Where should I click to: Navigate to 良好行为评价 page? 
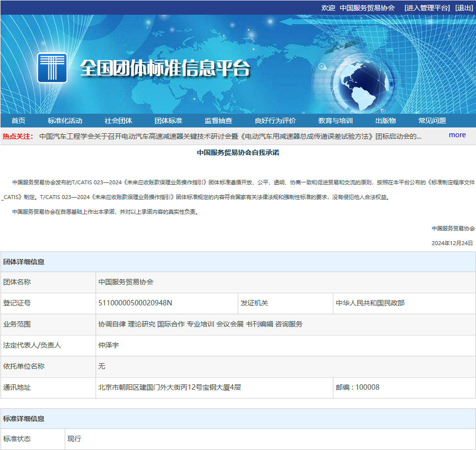(275, 121)
